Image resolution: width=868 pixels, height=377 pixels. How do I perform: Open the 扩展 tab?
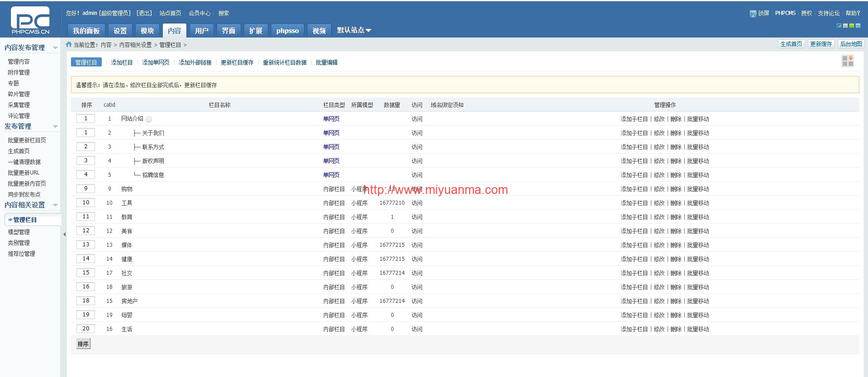[256, 30]
